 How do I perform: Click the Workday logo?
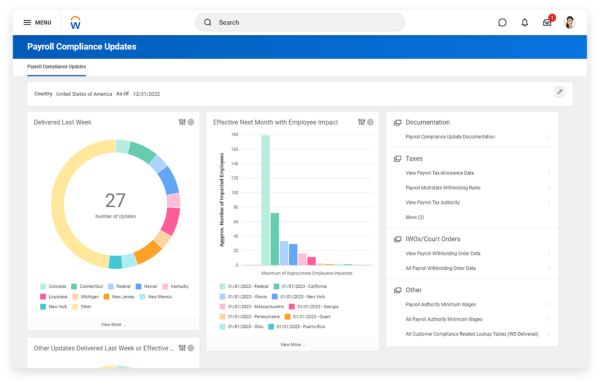[75, 23]
